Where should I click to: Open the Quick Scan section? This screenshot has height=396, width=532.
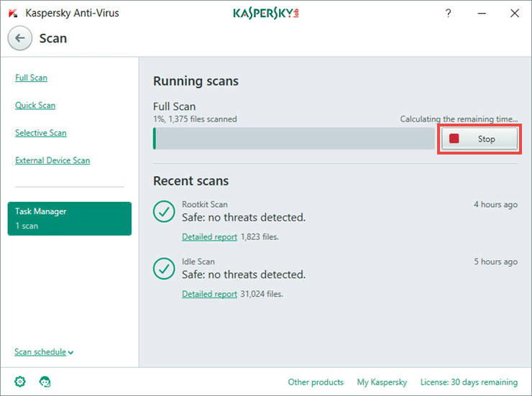coord(35,105)
